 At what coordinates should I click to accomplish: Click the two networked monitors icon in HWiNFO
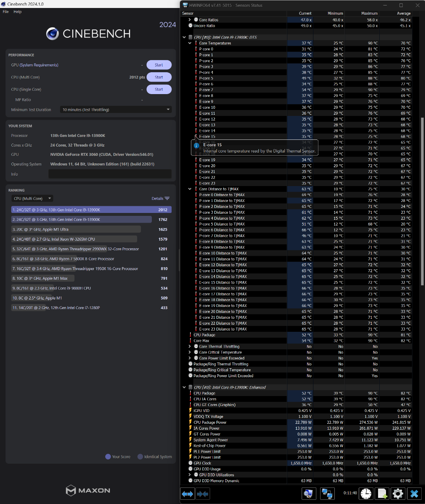tap(327, 493)
